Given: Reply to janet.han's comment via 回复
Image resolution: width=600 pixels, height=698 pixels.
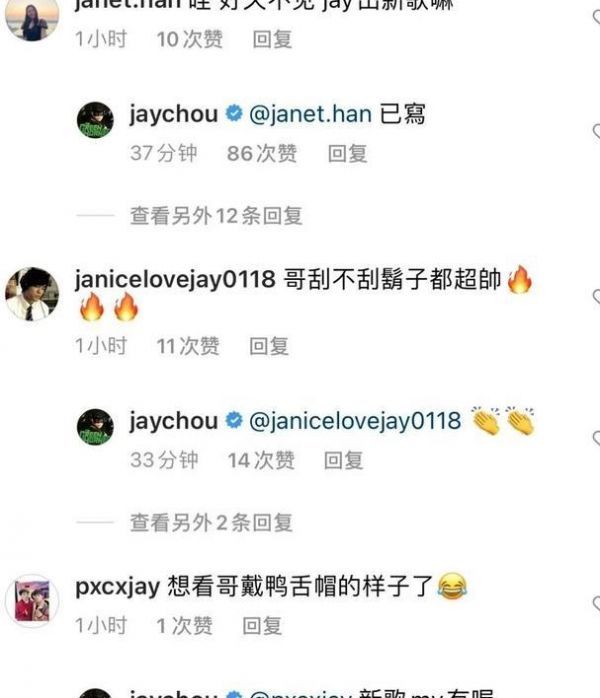Looking at the screenshot, I should tap(272, 40).
